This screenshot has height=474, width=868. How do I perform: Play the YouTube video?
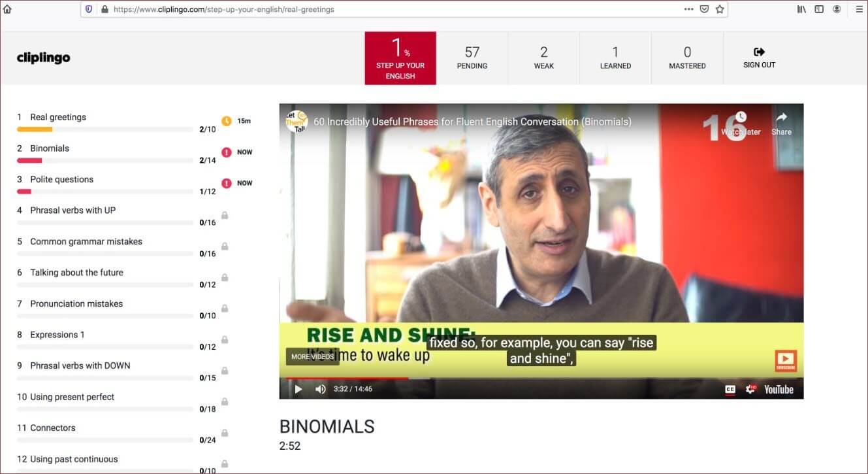click(298, 389)
